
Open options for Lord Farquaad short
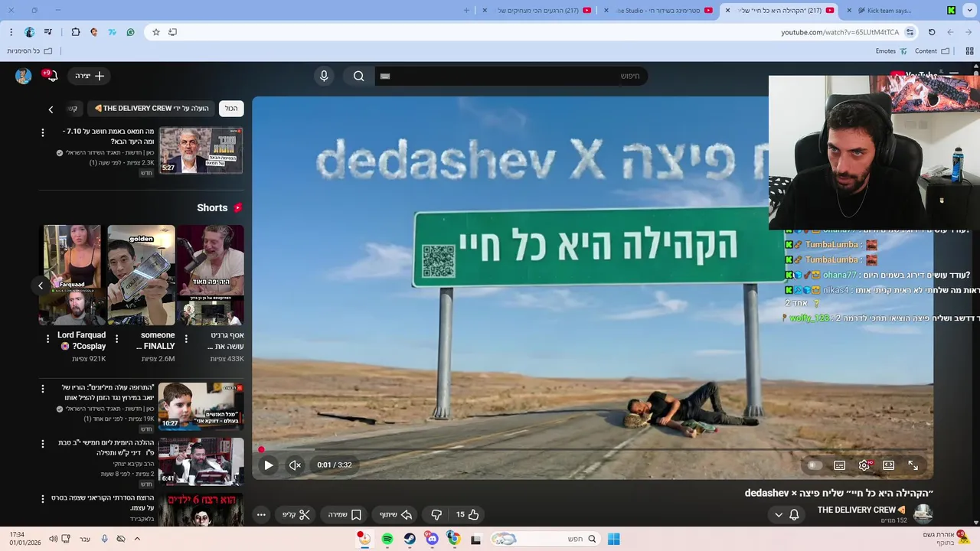(49, 338)
